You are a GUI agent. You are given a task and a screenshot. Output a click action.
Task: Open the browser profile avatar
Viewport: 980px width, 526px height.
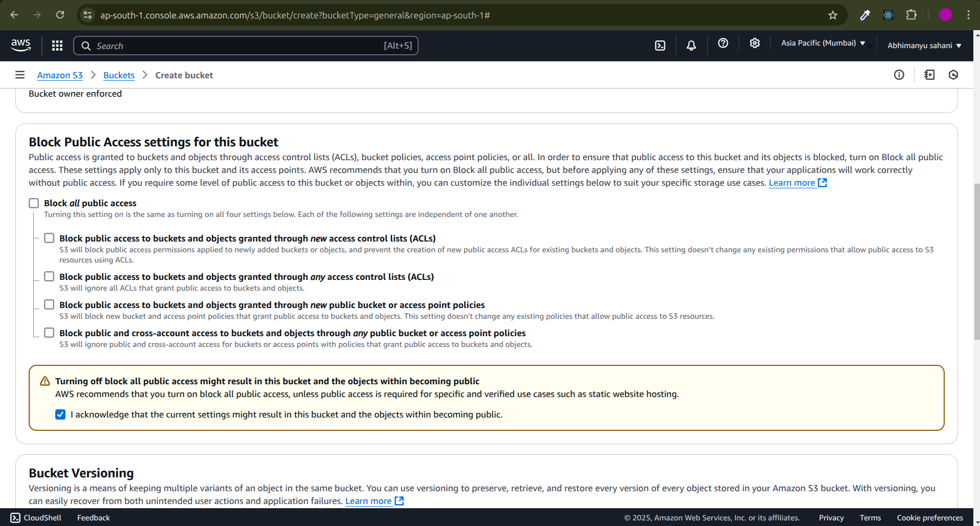[x=945, y=15]
